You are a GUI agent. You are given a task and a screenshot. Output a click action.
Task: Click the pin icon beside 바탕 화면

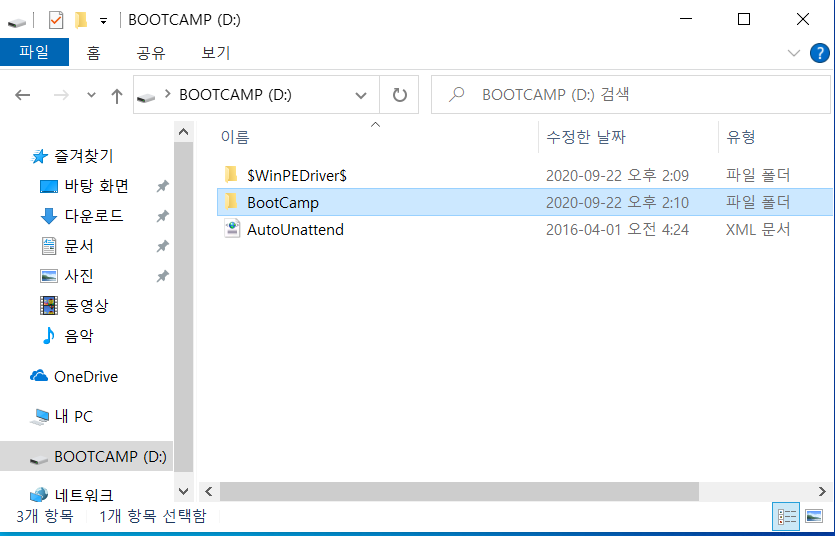162,186
